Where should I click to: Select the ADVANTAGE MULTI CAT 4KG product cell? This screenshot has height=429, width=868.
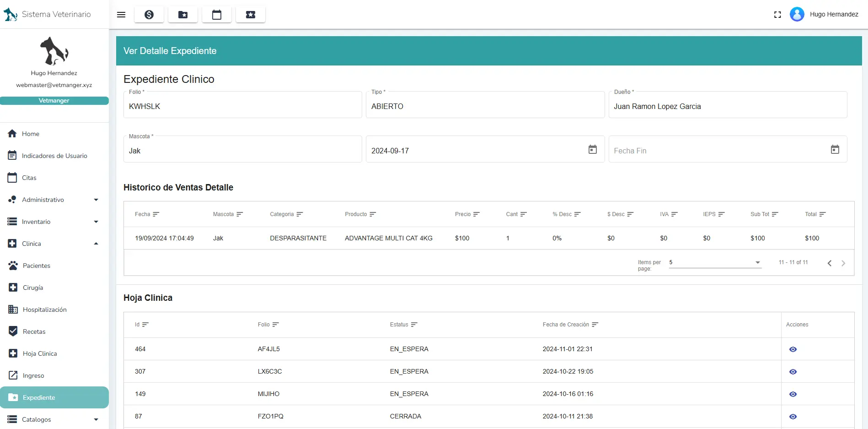click(389, 238)
